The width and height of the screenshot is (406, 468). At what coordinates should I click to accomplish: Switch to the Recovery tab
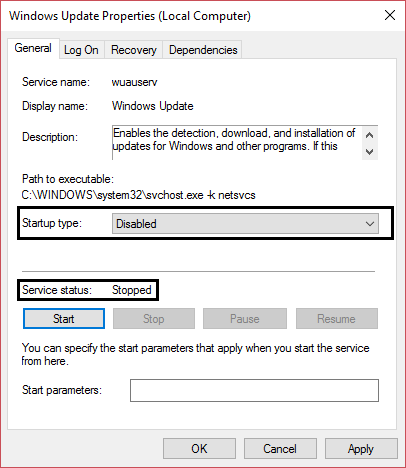(x=134, y=50)
